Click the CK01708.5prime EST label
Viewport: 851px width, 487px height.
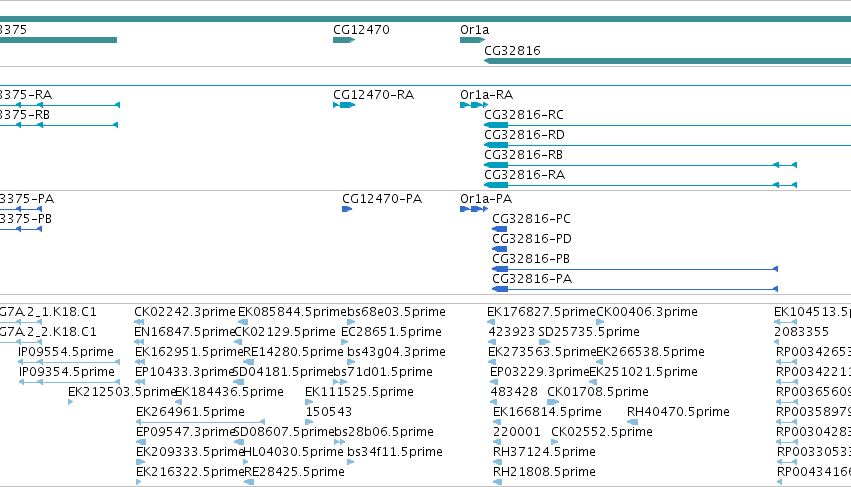(598, 393)
